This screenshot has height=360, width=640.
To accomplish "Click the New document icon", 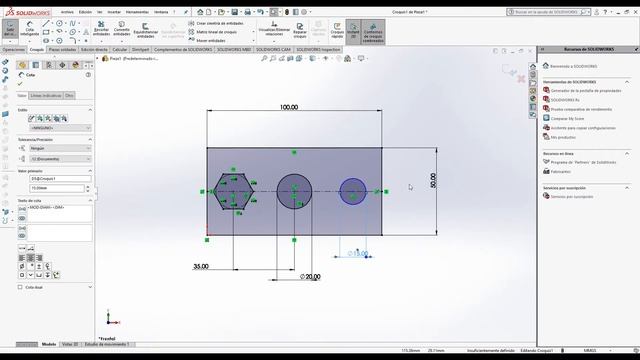I will (x=209, y=12).
